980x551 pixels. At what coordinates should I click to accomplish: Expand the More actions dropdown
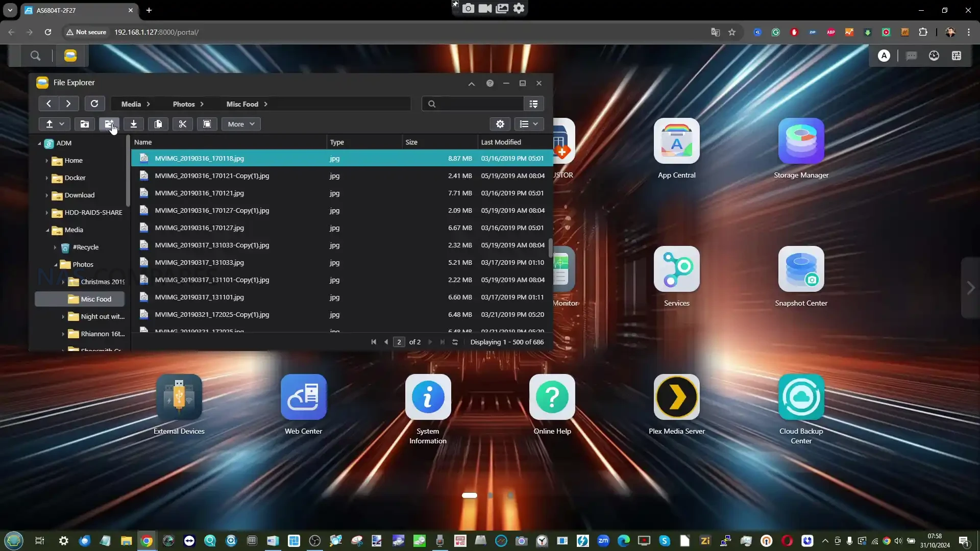pyautogui.click(x=241, y=124)
